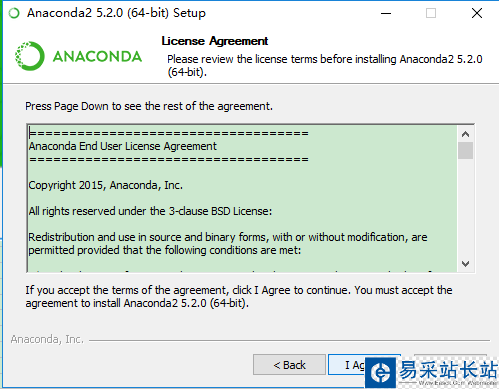
Task: Click the License Agreement heading
Action: 215,41
